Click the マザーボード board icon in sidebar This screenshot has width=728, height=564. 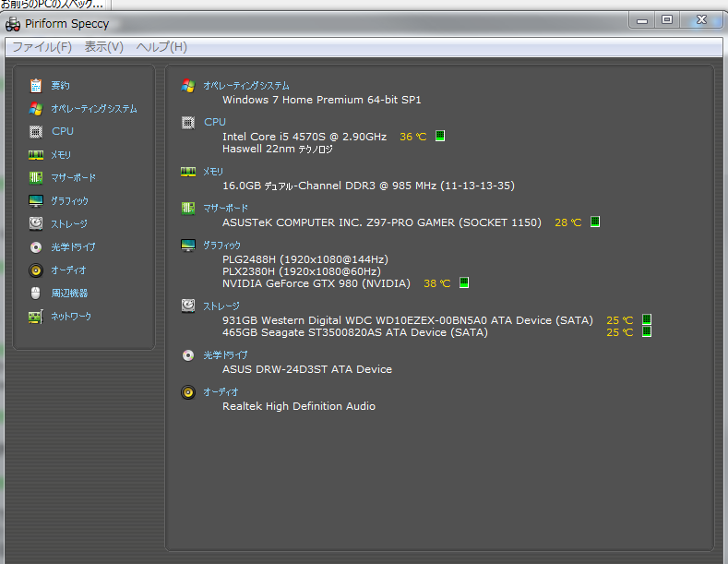point(36,177)
